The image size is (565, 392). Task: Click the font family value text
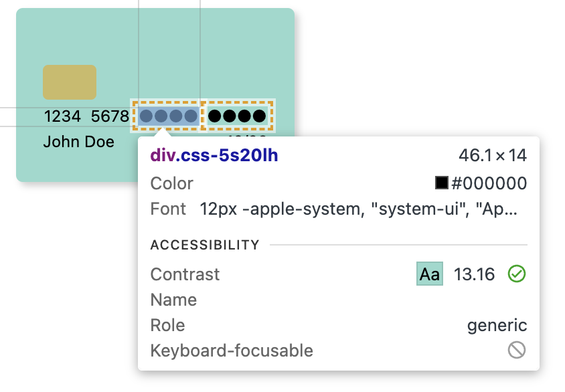(x=359, y=209)
